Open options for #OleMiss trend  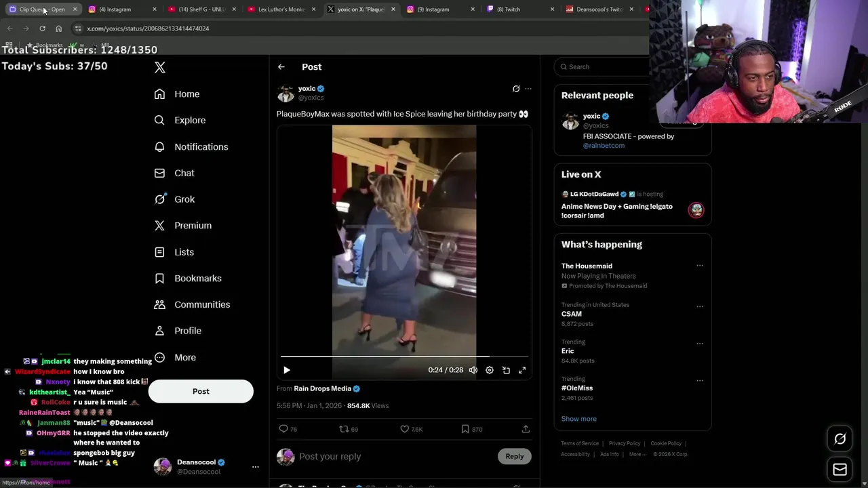(700, 380)
